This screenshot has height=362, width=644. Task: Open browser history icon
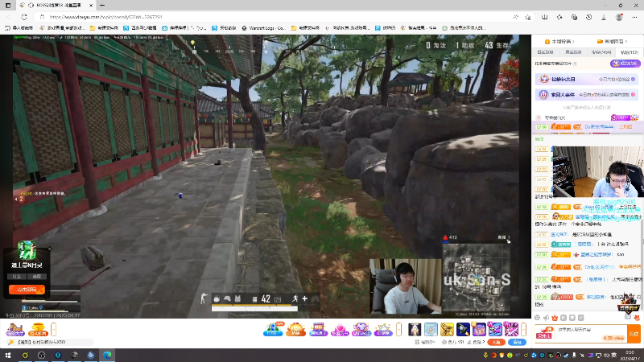pyautogui.click(x=589, y=17)
